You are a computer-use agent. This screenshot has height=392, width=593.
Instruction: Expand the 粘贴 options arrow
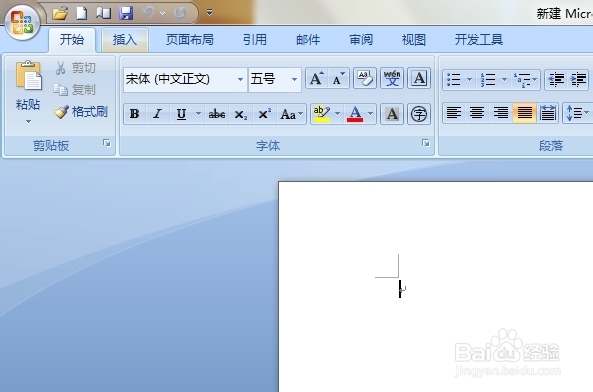pos(28,121)
